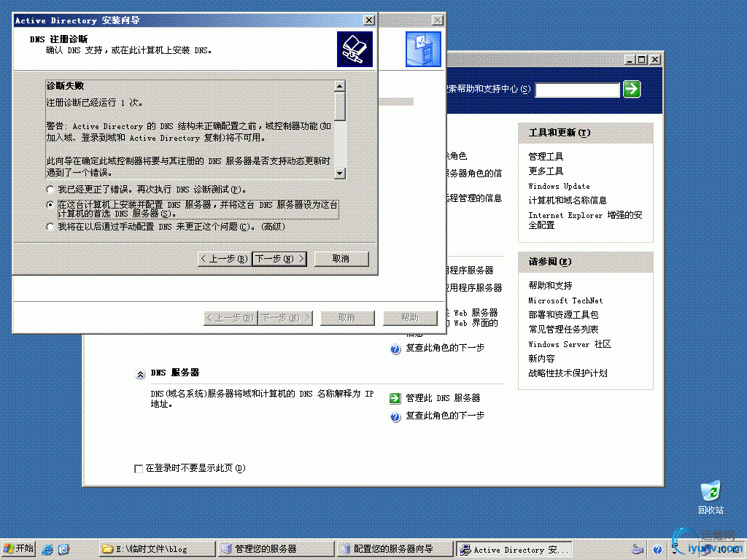747x560 pixels.
Task: Open Internet Explorer 增强的安全配置 link
Action: tap(586, 220)
